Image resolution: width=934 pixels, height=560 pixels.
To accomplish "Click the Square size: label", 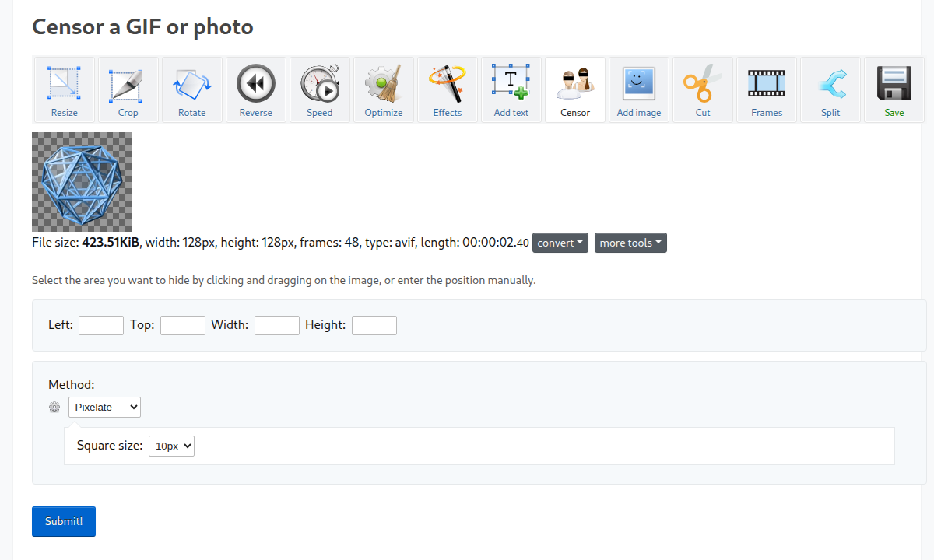I will pyautogui.click(x=110, y=446).
